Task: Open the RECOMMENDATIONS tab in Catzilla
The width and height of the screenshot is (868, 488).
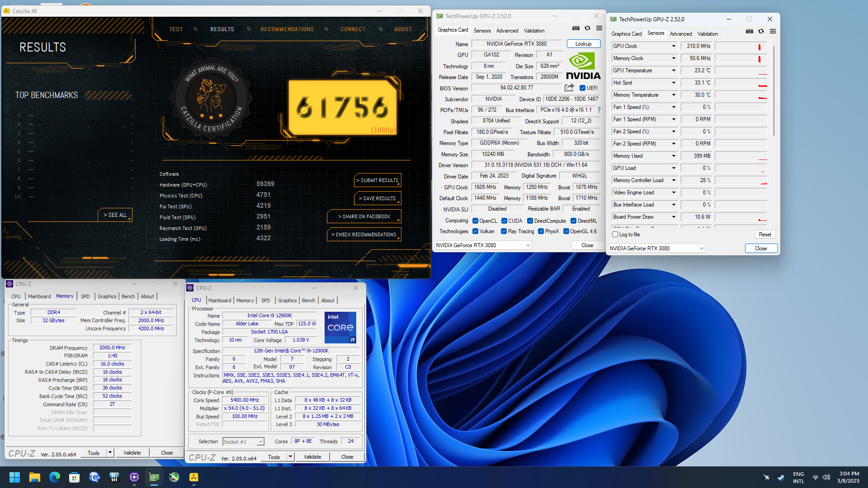Action: pyautogui.click(x=287, y=29)
